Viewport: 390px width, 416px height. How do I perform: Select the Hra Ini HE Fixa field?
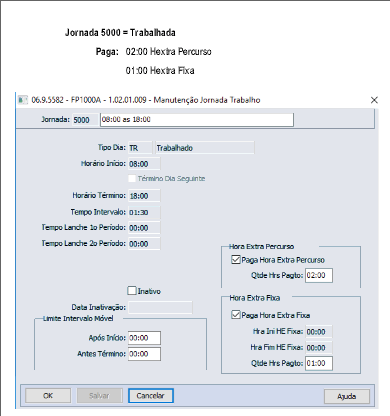319,332
